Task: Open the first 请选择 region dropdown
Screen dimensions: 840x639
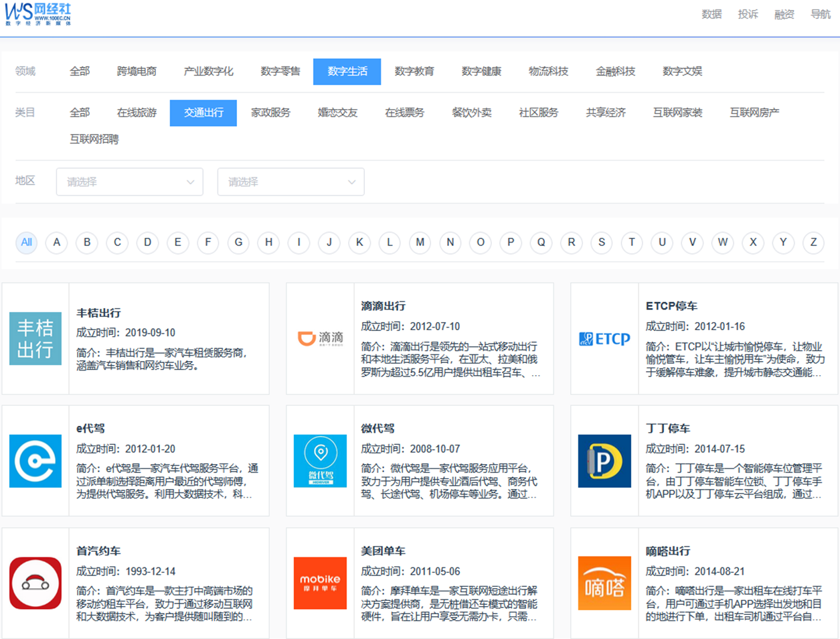Action: pos(129,182)
